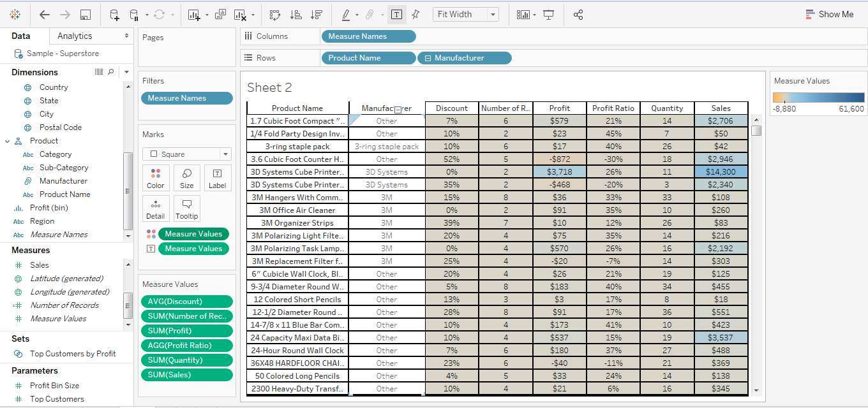The image size is (868, 408).
Task: Collapse the Product hierarchy folder
Action: point(7,141)
